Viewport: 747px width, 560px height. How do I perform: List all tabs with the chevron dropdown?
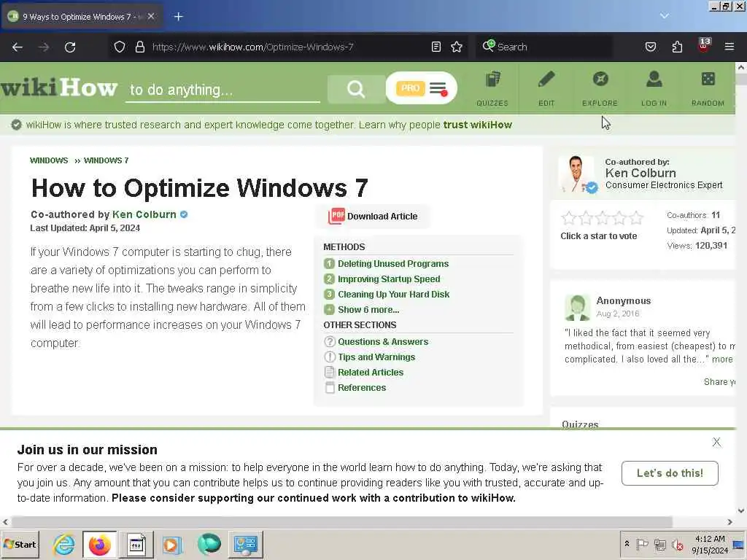point(664,16)
